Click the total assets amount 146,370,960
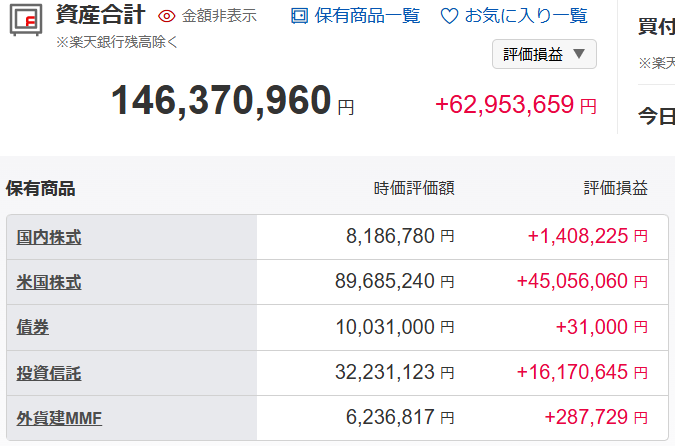Screen dimensions: 675x446 221,101
